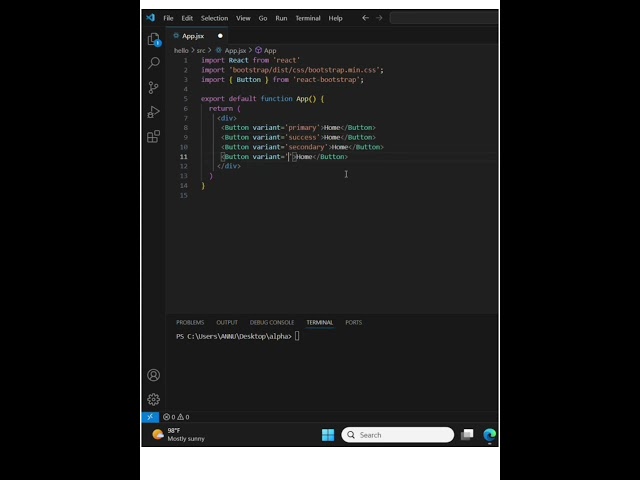The height and width of the screenshot is (480, 640).
Task: Open the Search view in activity bar
Action: [154, 63]
